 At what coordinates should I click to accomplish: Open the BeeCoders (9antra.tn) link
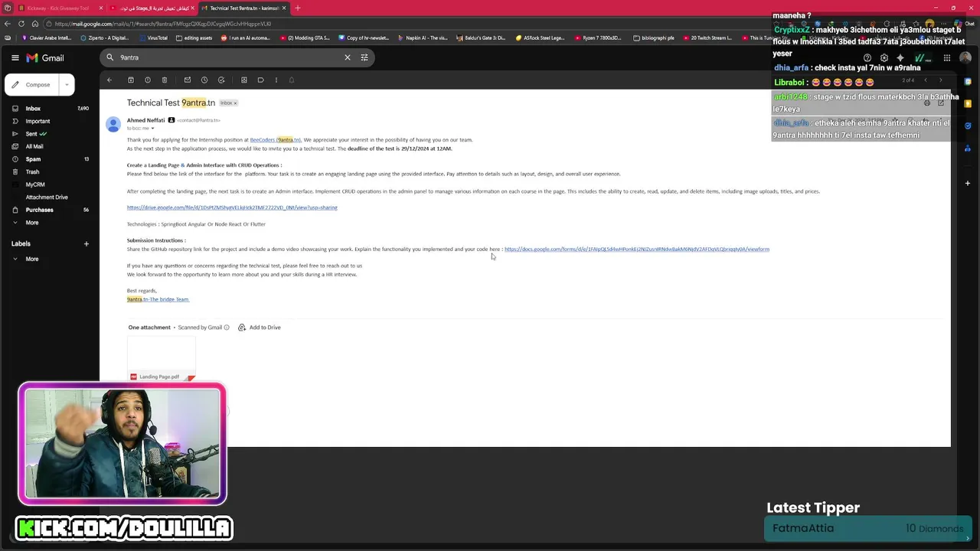pos(276,140)
